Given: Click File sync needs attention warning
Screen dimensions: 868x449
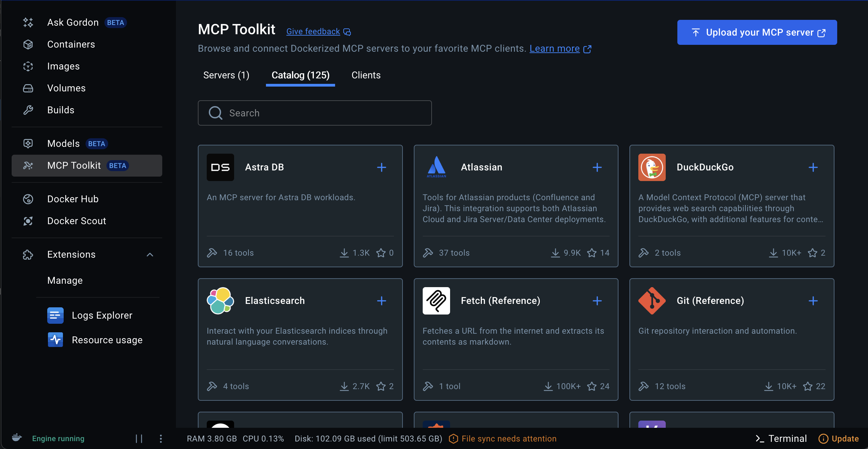Looking at the screenshot, I should click(x=503, y=439).
